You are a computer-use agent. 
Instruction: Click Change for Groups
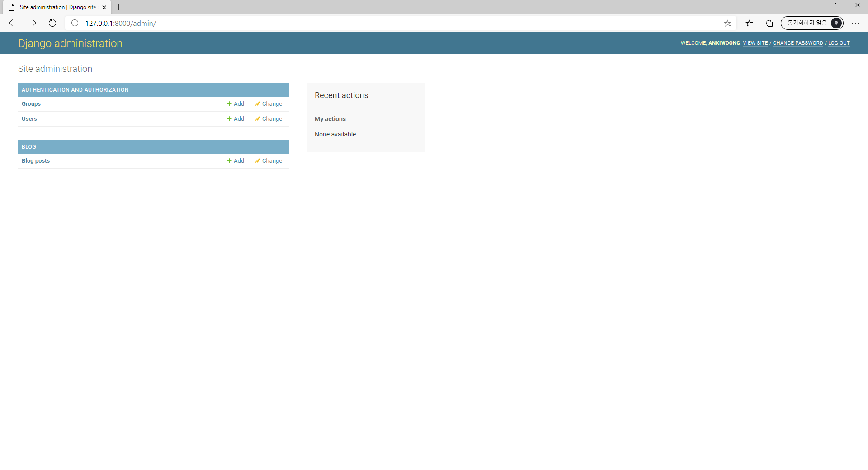(x=269, y=104)
